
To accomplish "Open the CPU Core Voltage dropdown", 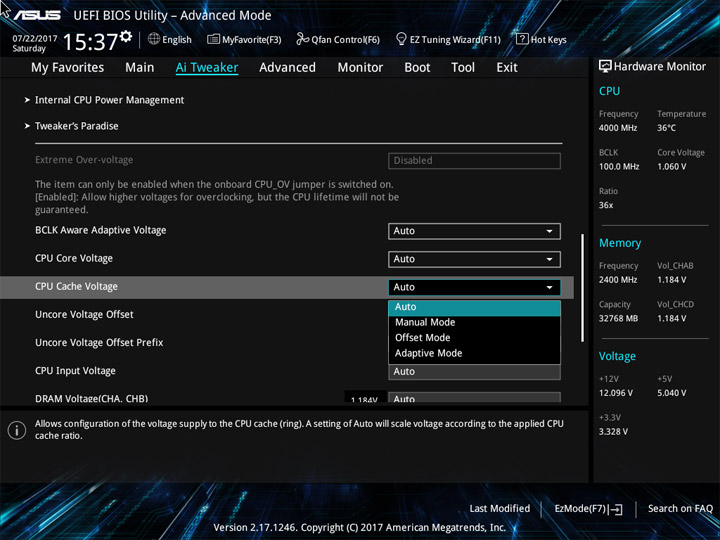I will pyautogui.click(x=474, y=259).
